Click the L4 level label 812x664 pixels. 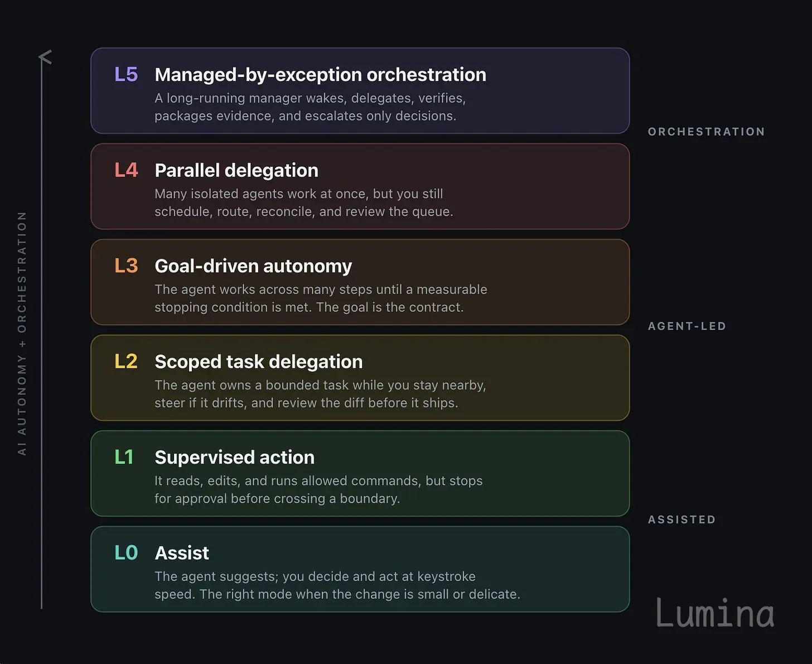(126, 170)
